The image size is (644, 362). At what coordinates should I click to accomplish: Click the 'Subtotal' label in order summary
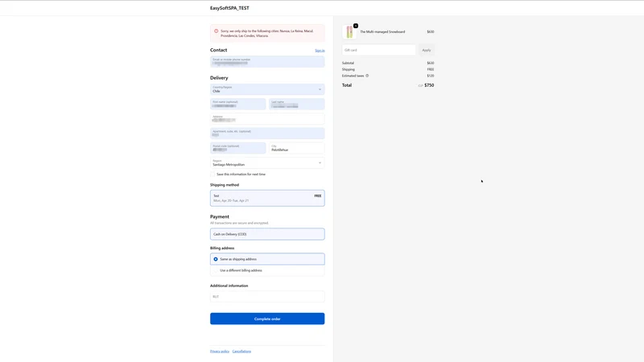click(348, 64)
